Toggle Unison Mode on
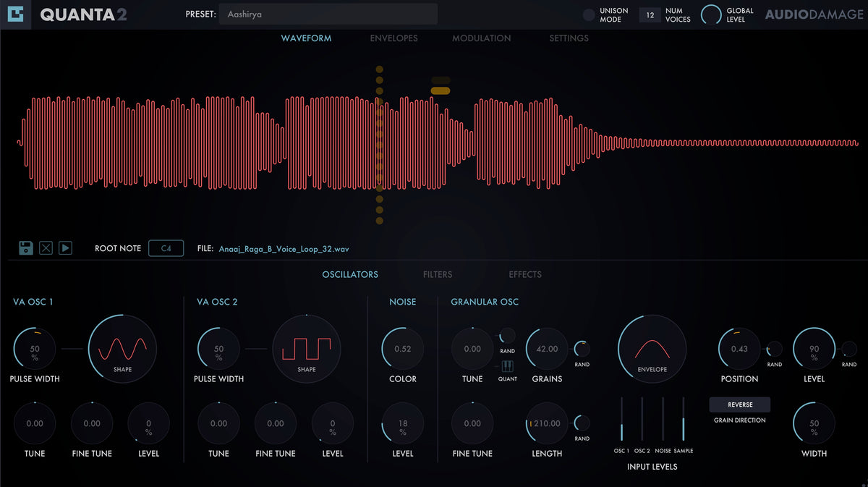 [x=590, y=14]
